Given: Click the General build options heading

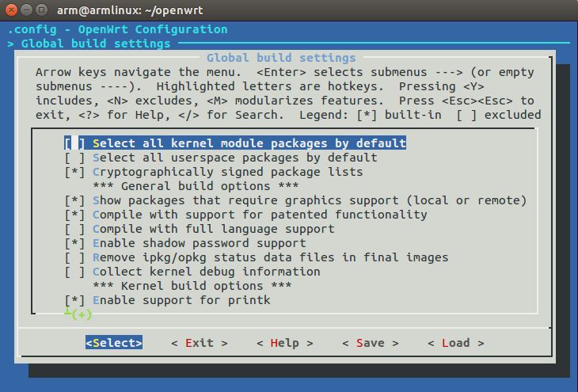Looking at the screenshot, I should pos(196,186).
